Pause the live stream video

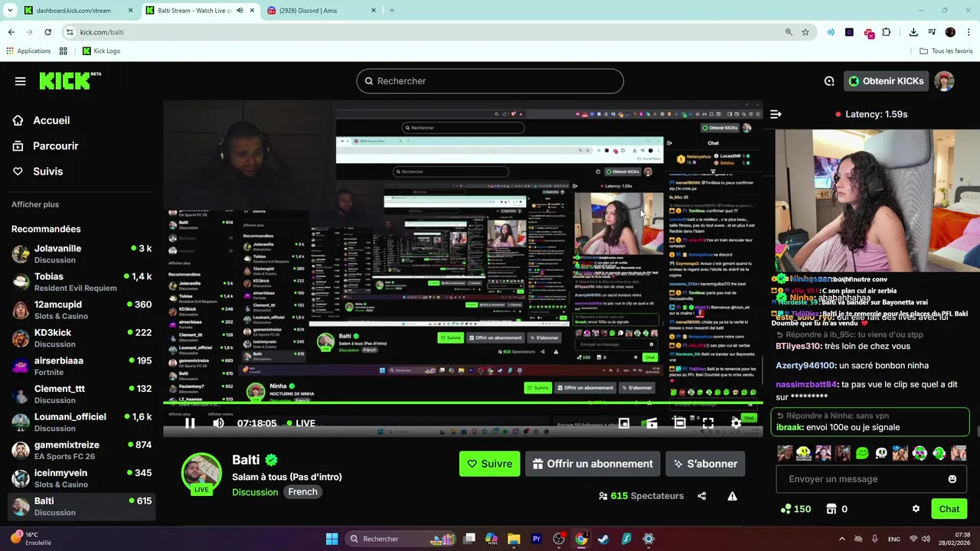pyautogui.click(x=190, y=423)
